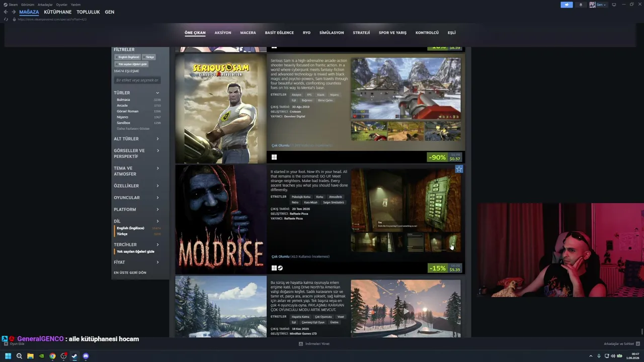The image size is (644, 362).
Task: Open Windows taskbar search
Action: (x=19, y=356)
